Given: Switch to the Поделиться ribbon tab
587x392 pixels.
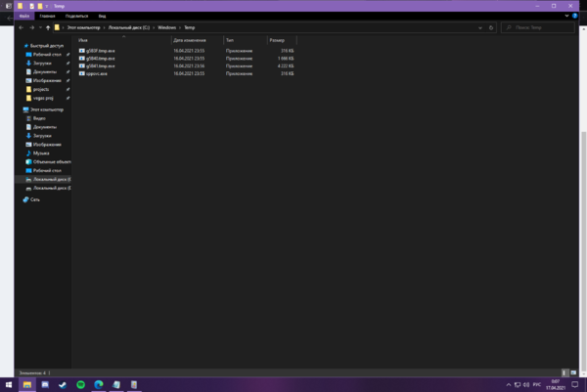Looking at the screenshot, I should (76, 16).
